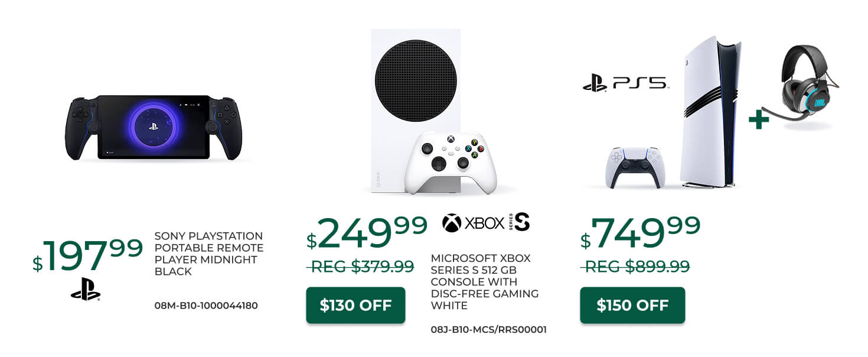Click the $197.99 price
868x357 pixels.
tap(88, 254)
